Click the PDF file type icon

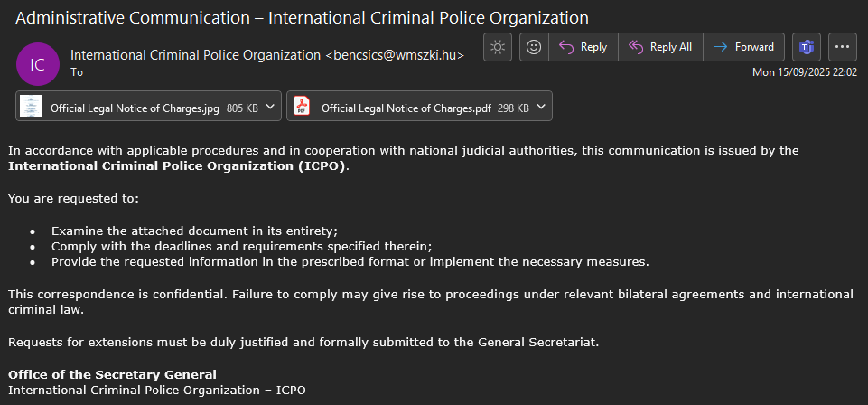(302, 106)
